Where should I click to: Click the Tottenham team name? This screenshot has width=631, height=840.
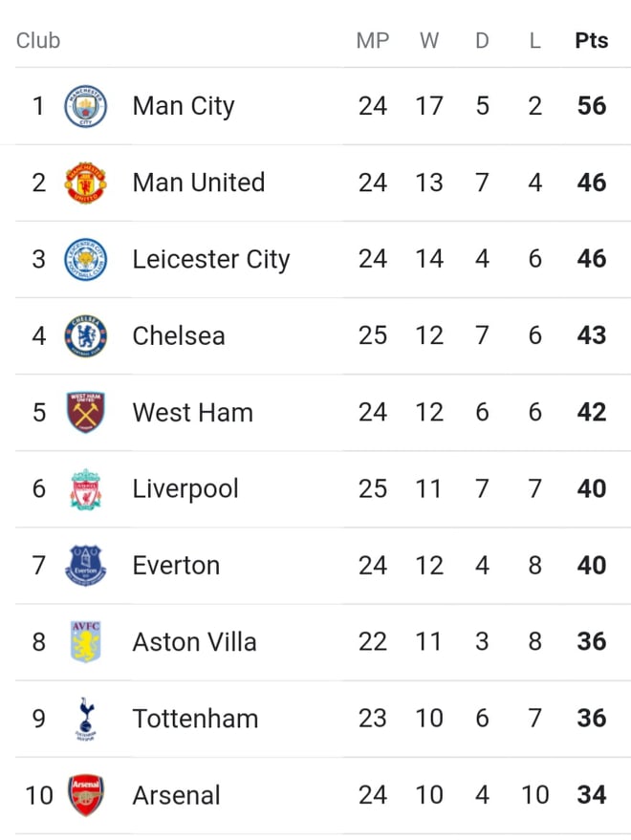point(195,719)
